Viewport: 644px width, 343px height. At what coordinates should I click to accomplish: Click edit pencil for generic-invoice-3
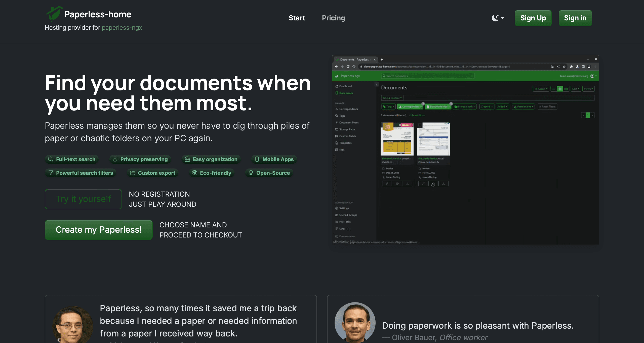pyautogui.click(x=387, y=184)
